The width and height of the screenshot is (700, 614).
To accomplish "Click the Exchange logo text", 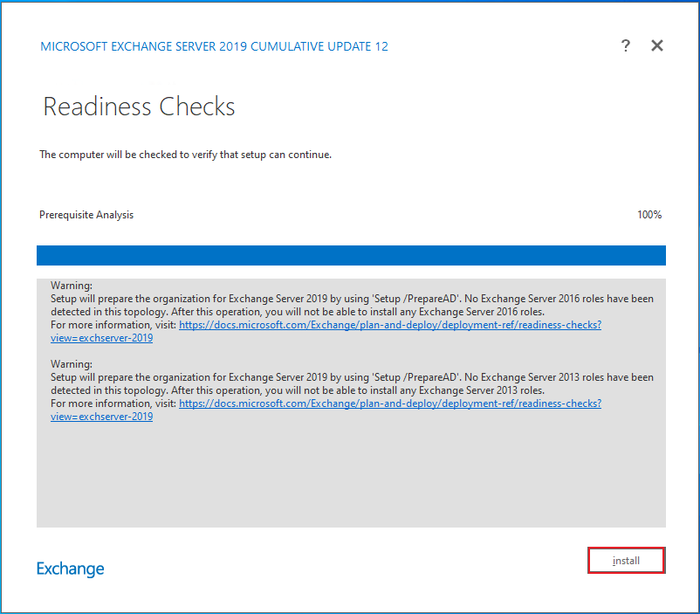I will tap(70, 569).
